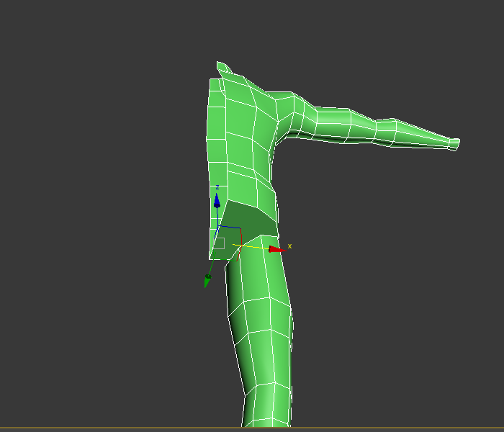504x432 pixels.
Task: Click the red X-axis arrow of the move gizmo
Action: pyautogui.click(x=277, y=249)
